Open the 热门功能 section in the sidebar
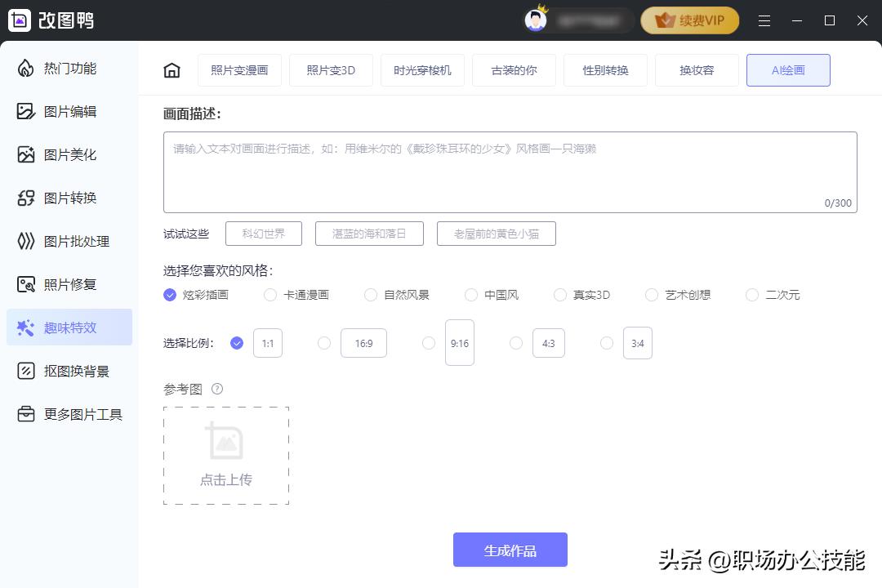Screen dimensions: 882x588 coord(69,69)
